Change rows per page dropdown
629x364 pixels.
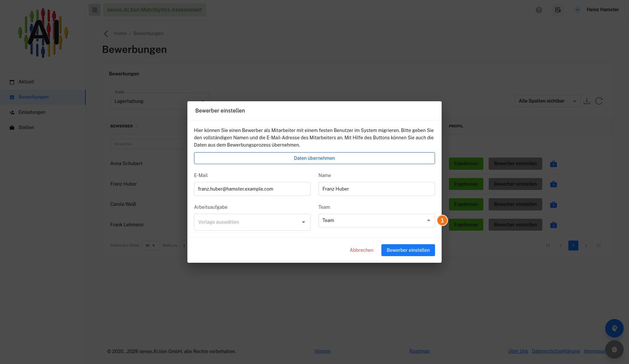point(151,246)
